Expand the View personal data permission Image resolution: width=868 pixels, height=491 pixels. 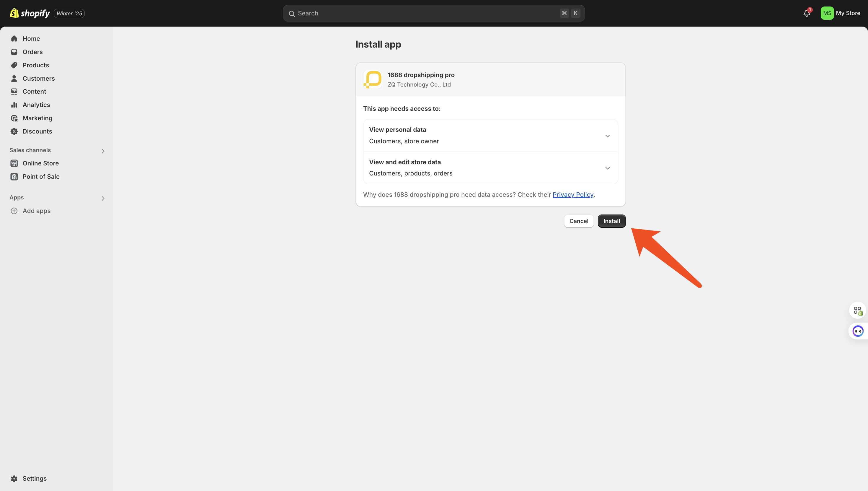click(x=607, y=136)
